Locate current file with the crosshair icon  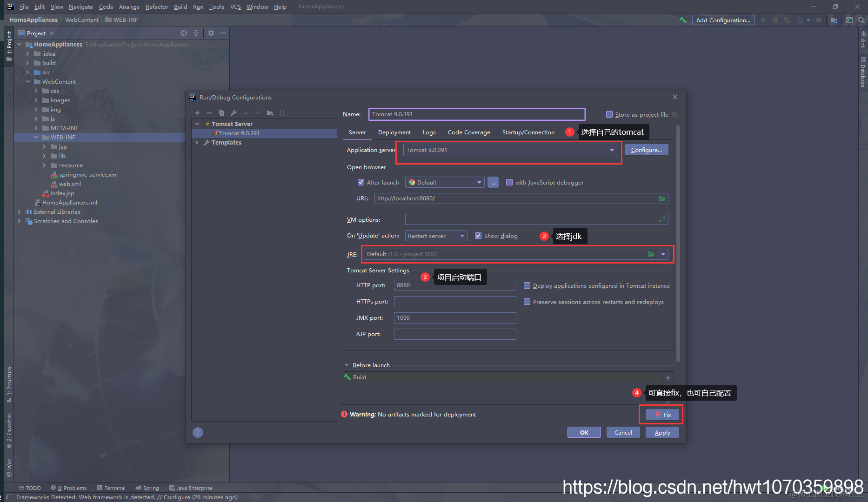184,33
